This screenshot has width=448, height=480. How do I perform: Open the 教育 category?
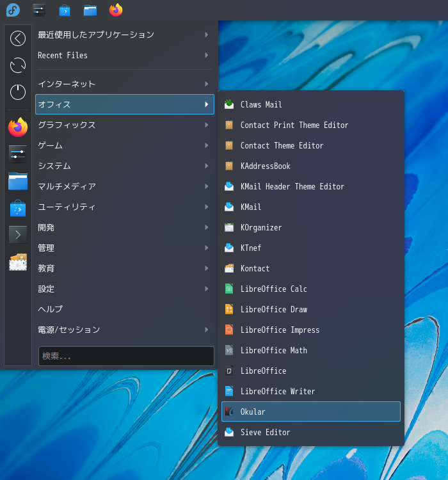point(125,268)
